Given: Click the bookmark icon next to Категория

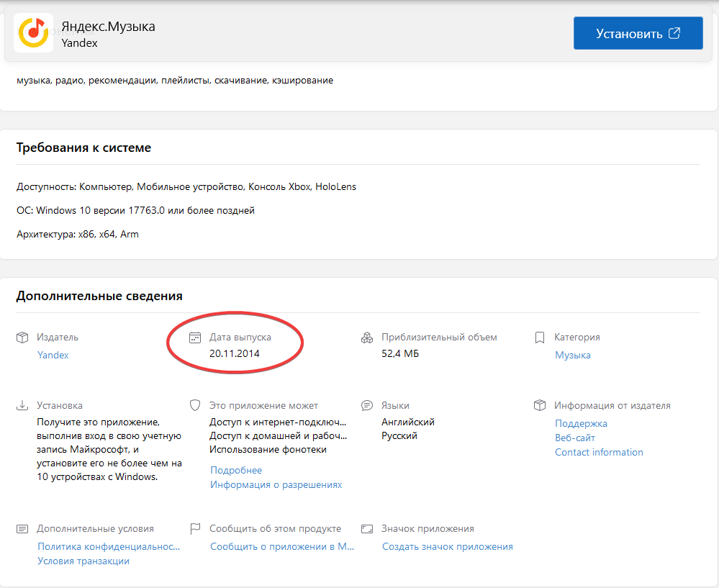Looking at the screenshot, I should tap(540, 338).
